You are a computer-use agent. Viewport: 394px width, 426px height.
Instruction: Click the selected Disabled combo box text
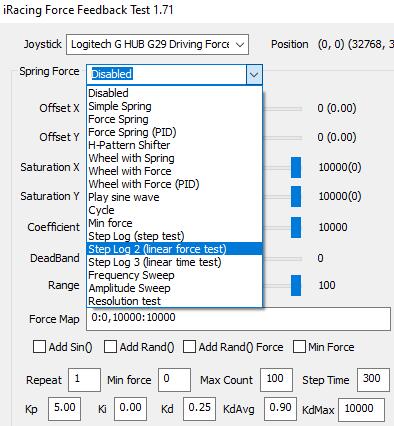pyautogui.click(x=112, y=74)
